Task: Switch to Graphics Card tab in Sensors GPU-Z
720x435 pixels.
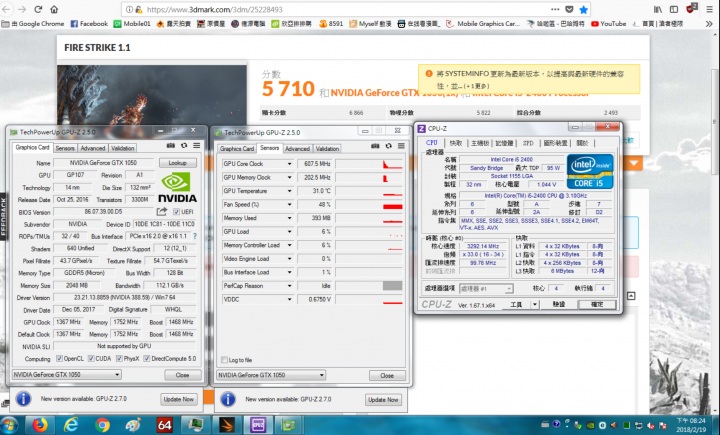Action: tap(236, 149)
